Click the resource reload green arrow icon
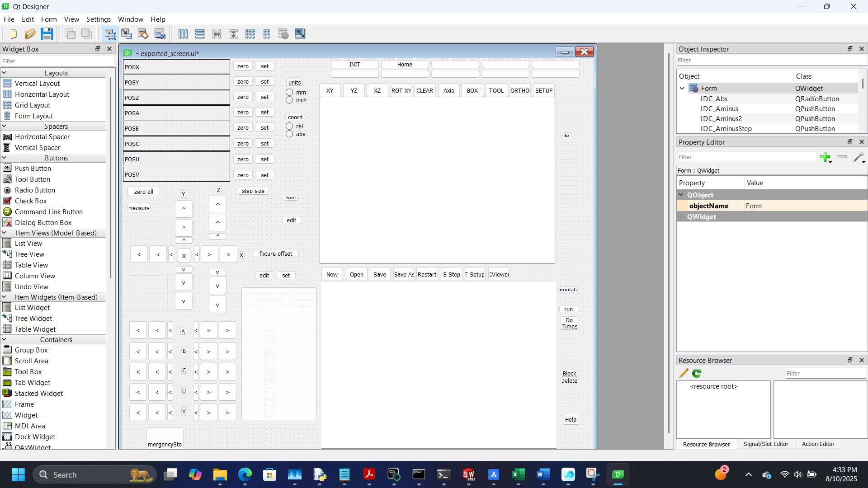The image size is (868, 488). pyautogui.click(x=697, y=373)
